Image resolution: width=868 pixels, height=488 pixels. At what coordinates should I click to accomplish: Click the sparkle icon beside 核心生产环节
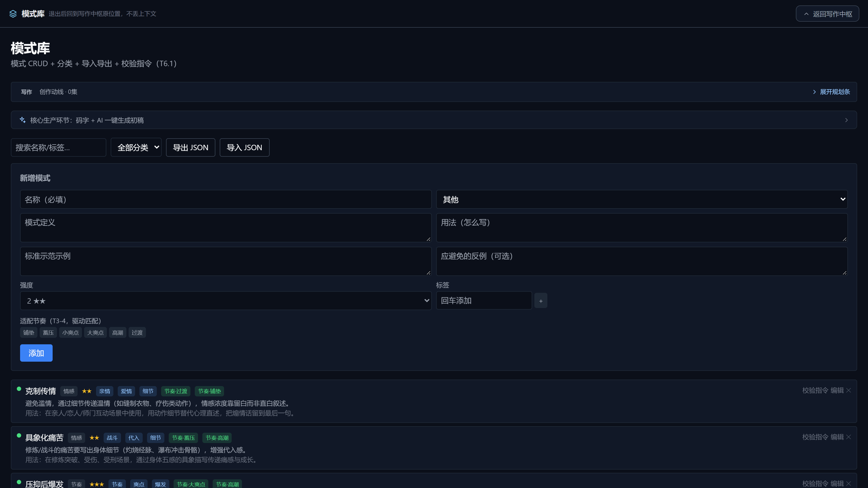(x=23, y=120)
